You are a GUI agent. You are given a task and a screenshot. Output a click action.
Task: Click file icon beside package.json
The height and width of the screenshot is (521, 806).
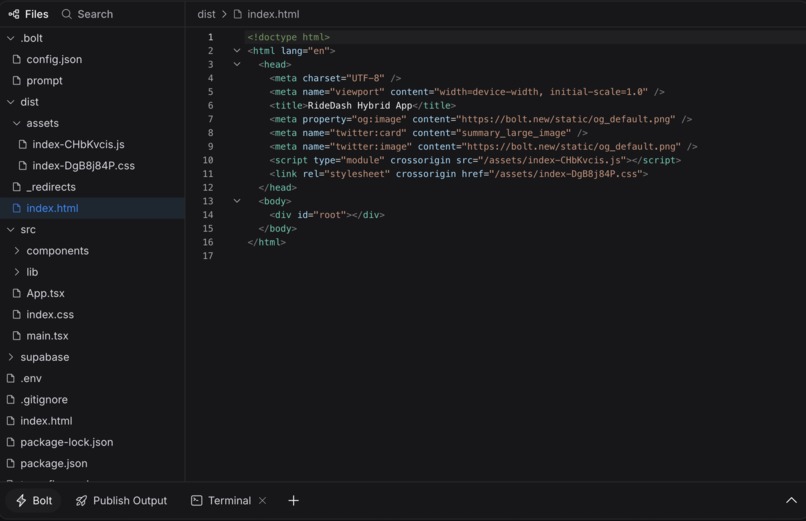coord(10,463)
